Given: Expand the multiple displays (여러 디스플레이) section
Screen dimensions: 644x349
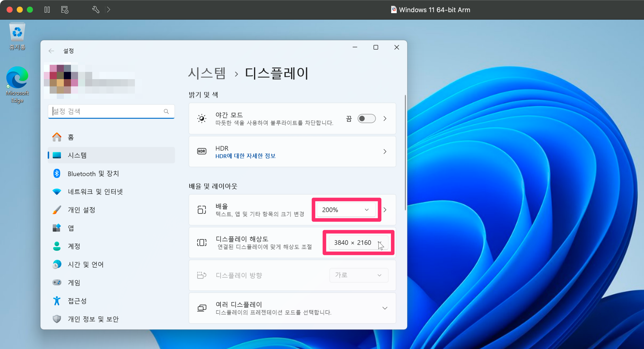Looking at the screenshot, I should [385, 308].
